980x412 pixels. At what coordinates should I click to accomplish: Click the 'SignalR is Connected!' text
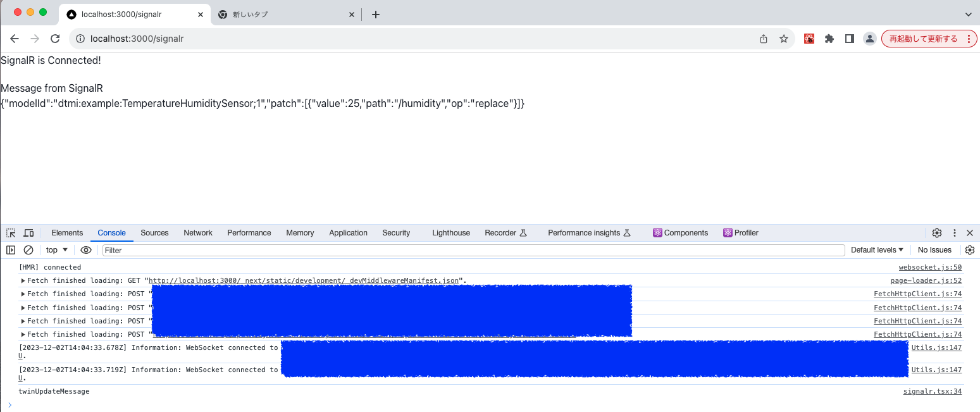point(51,61)
